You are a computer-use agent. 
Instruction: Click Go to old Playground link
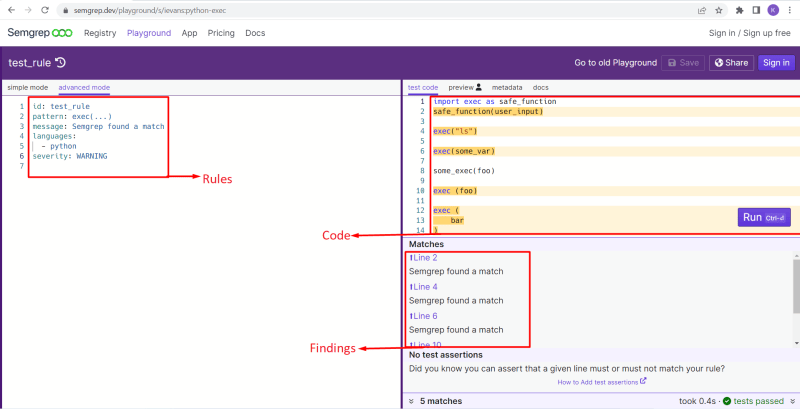(x=615, y=63)
